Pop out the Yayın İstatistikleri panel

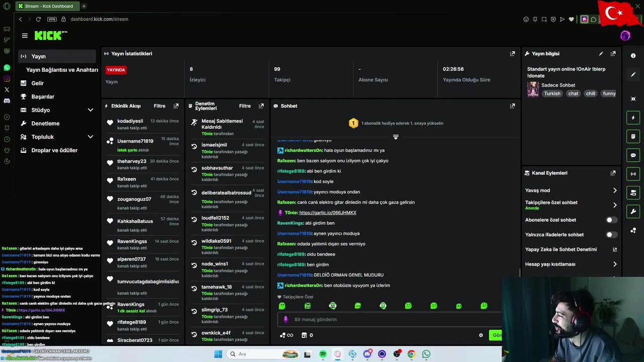pyautogui.click(x=512, y=54)
